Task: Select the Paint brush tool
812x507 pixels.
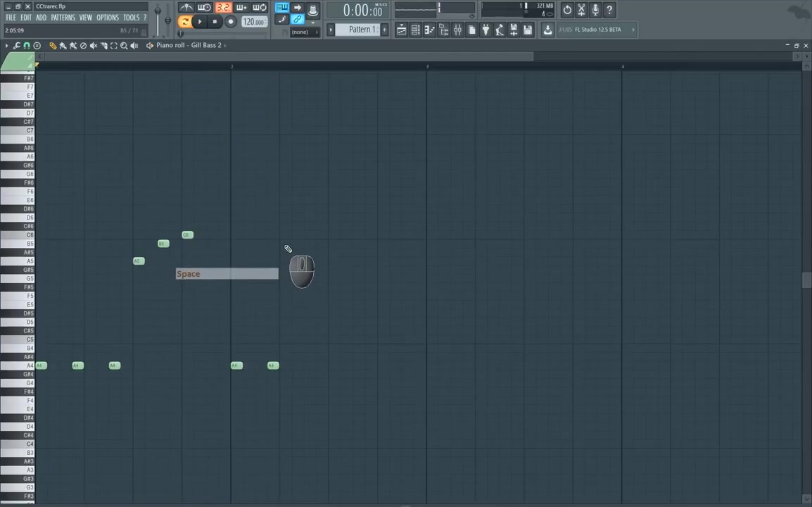Action: click(x=63, y=45)
